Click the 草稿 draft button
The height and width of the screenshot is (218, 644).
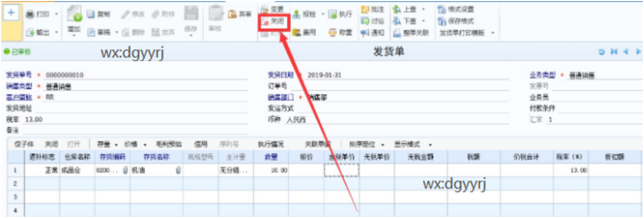click(x=99, y=32)
